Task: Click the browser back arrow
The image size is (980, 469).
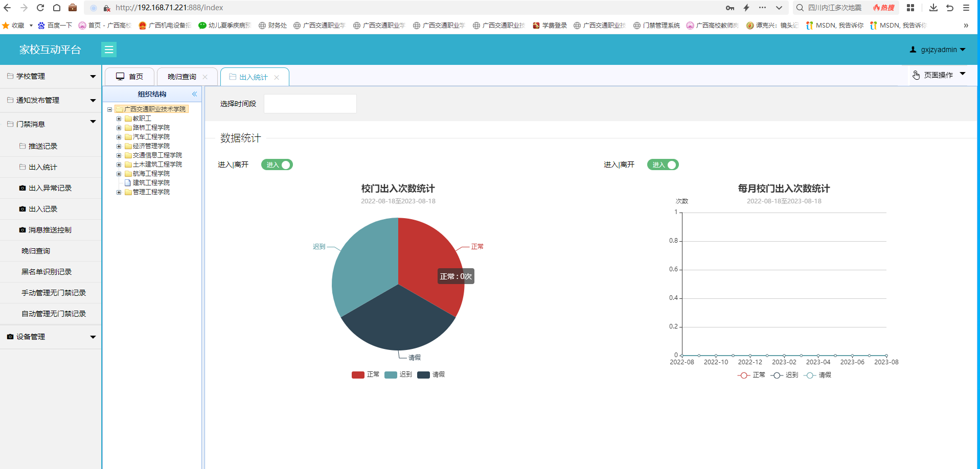Action: [7, 8]
